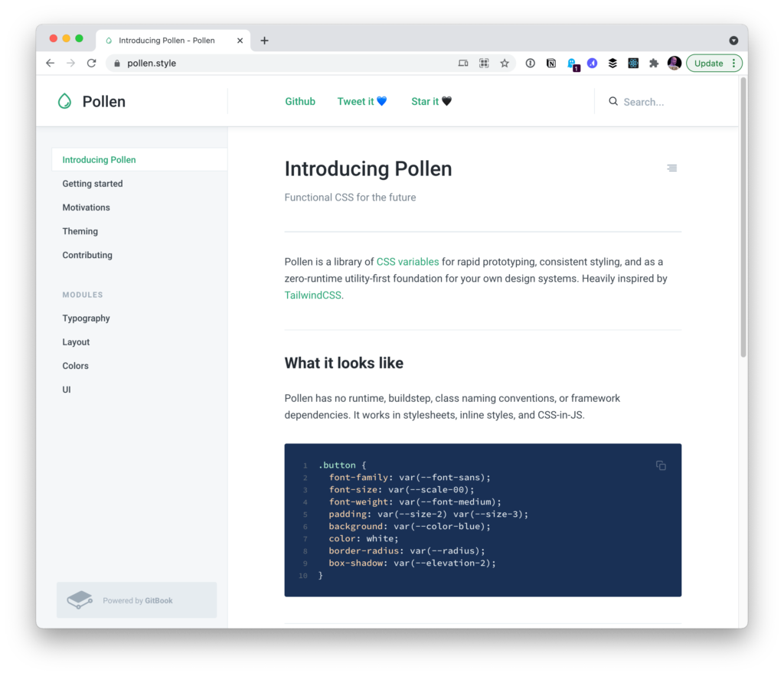This screenshot has height=676, width=784.
Task: Close the Introducing Pollen tab
Action: (x=240, y=41)
